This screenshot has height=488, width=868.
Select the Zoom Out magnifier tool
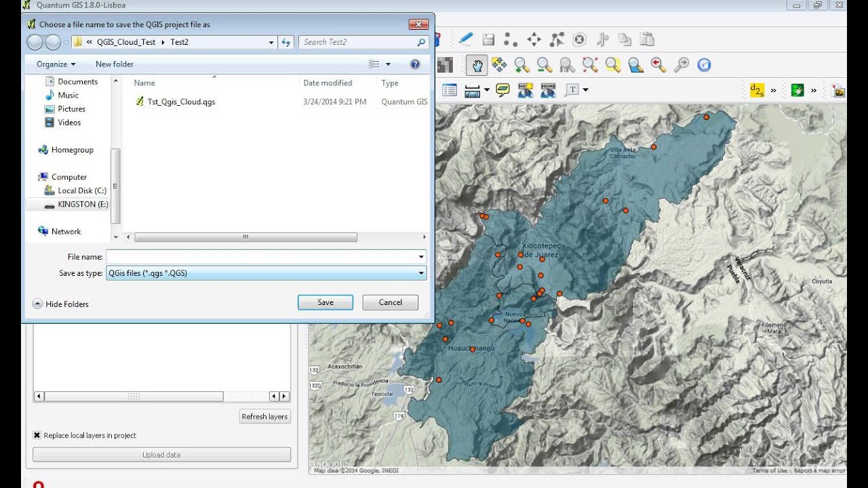(545, 64)
